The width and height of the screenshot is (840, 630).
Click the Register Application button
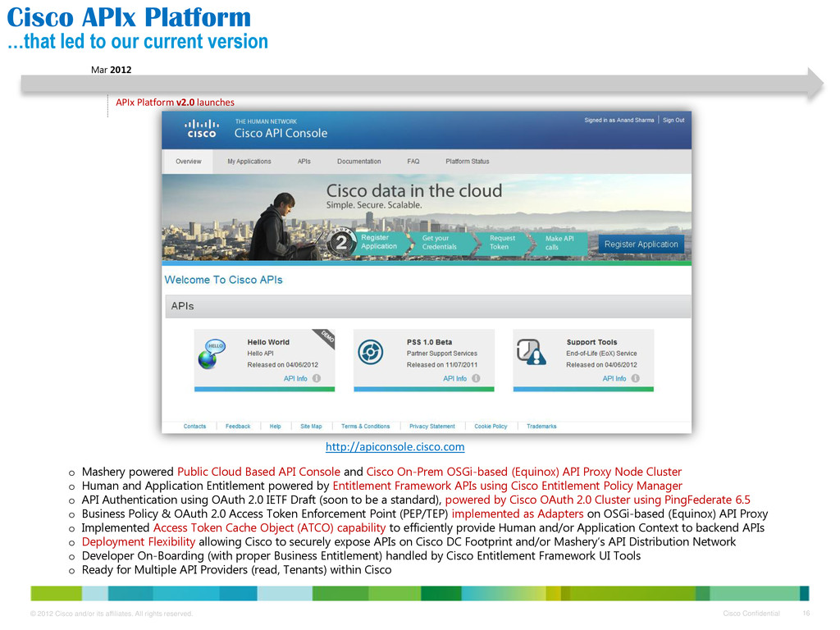[x=641, y=244]
